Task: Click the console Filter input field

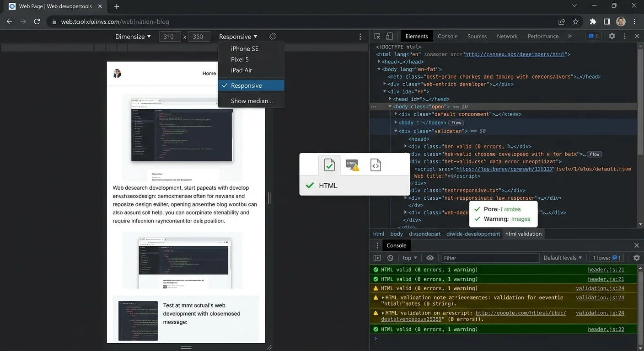Action: tap(490, 258)
